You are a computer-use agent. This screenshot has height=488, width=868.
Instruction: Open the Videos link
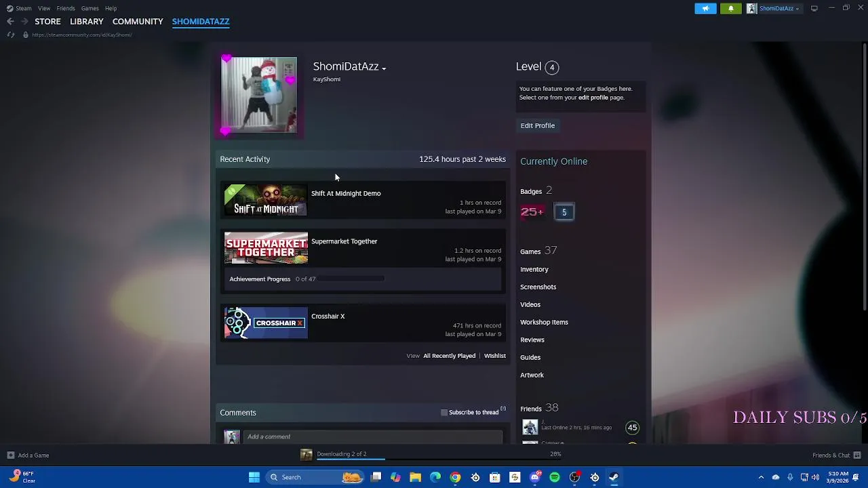coord(530,304)
